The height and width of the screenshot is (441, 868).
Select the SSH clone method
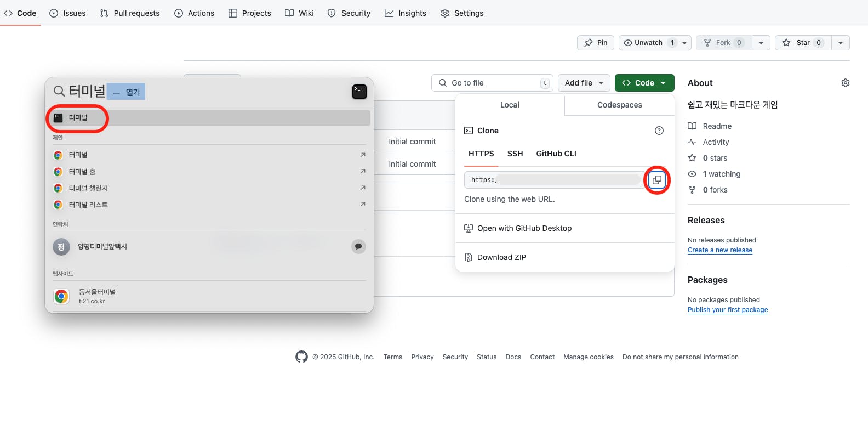click(x=515, y=154)
